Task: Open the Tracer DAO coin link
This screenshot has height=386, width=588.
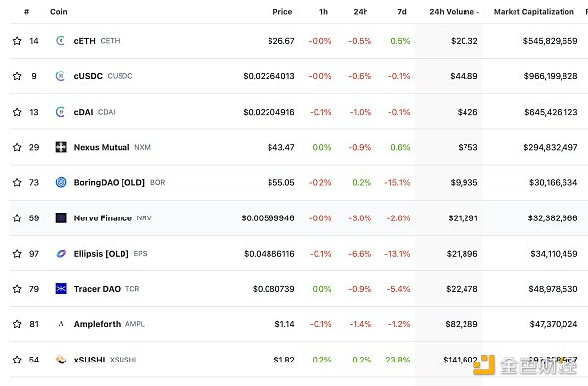Action: click(97, 289)
